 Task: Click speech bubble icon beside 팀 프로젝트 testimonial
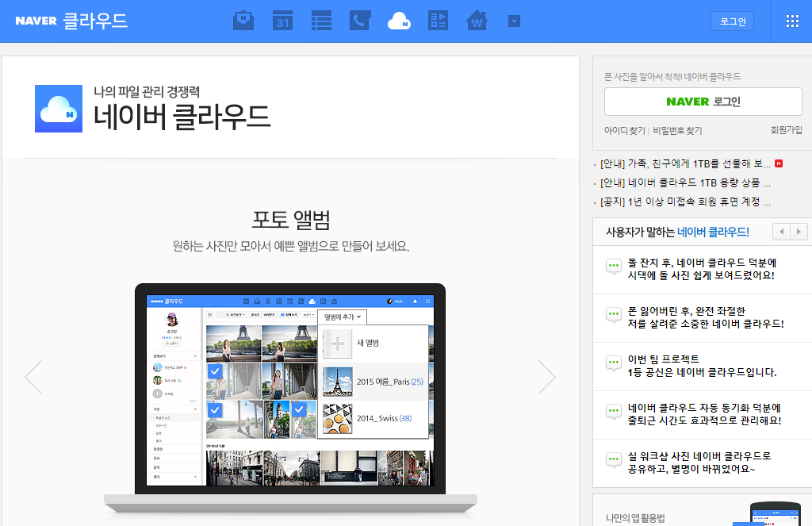614,363
